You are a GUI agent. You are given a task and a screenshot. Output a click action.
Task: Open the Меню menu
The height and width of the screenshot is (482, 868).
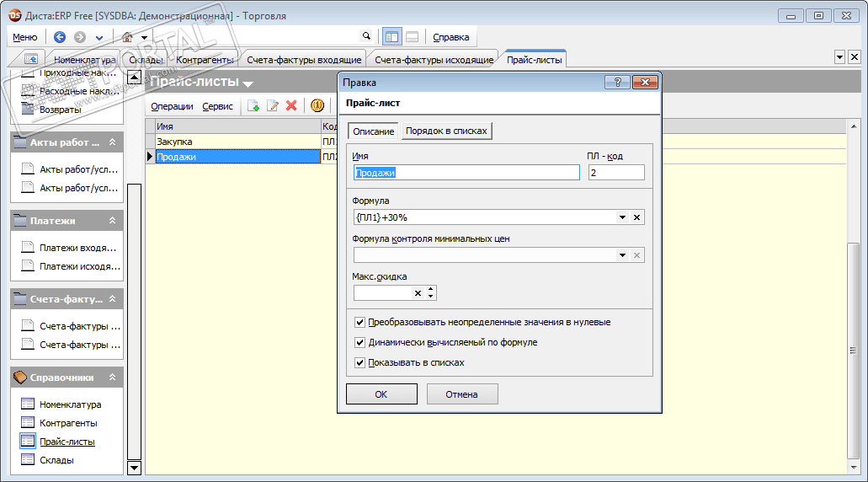coord(25,37)
